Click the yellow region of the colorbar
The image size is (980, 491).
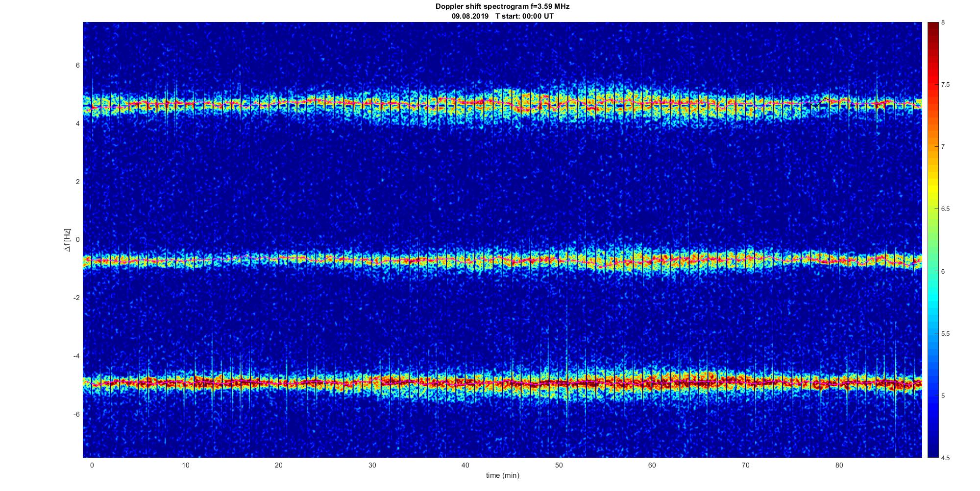point(933,188)
